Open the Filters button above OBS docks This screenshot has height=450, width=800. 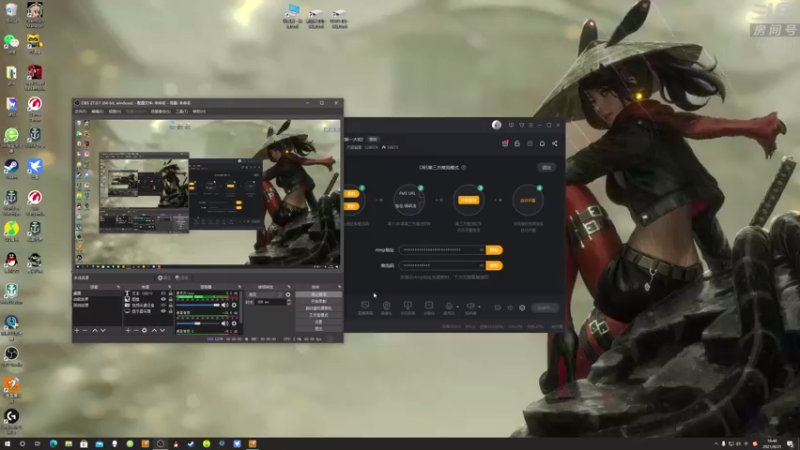[182, 278]
